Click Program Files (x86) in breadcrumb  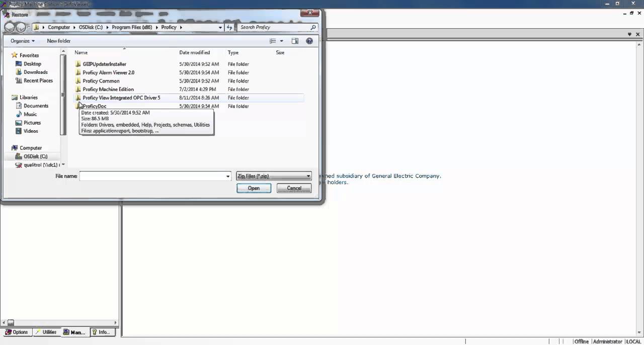pos(132,27)
